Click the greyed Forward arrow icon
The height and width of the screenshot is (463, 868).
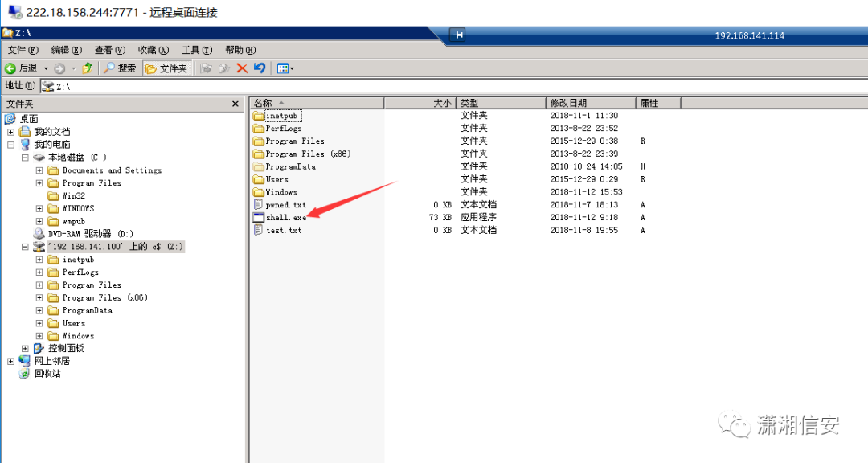coord(59,68)
